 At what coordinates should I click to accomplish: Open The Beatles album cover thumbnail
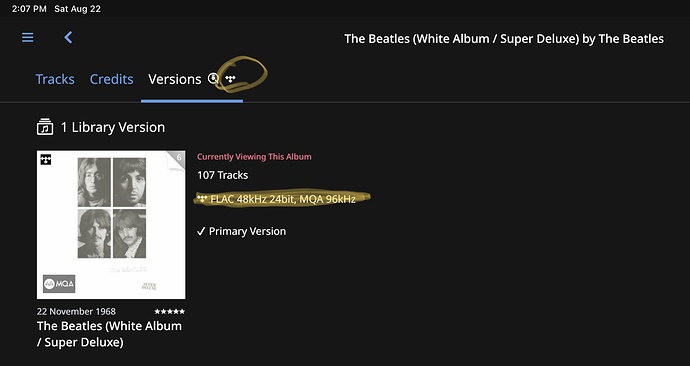(111, 225)
